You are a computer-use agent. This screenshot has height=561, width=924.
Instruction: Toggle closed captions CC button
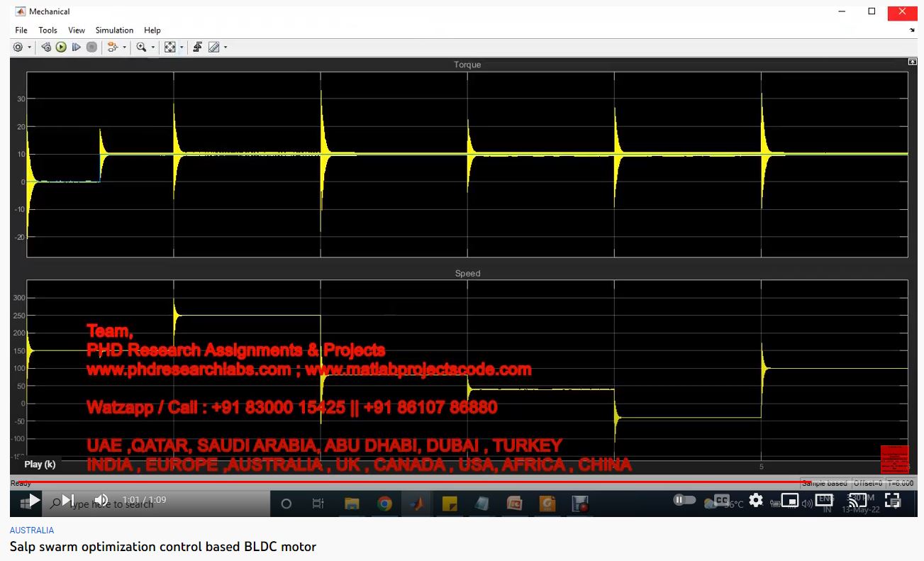(721, 500)
